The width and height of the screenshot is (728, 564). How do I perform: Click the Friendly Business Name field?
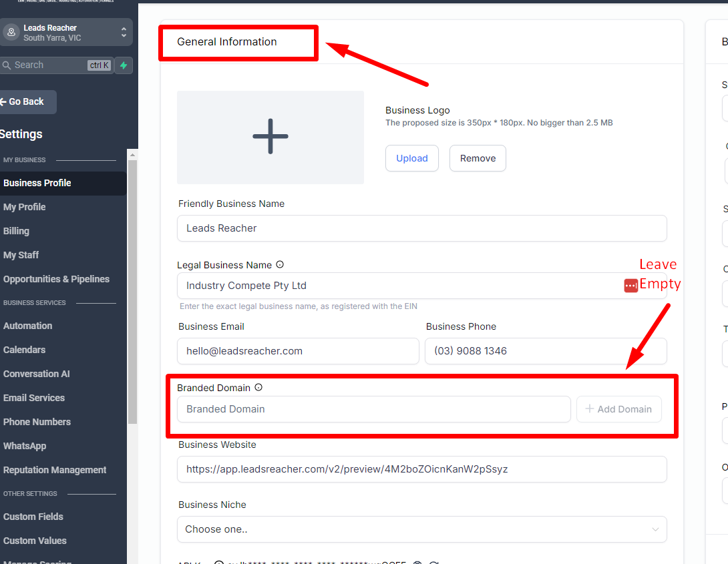pyautogui.click(x=421, y=228)
